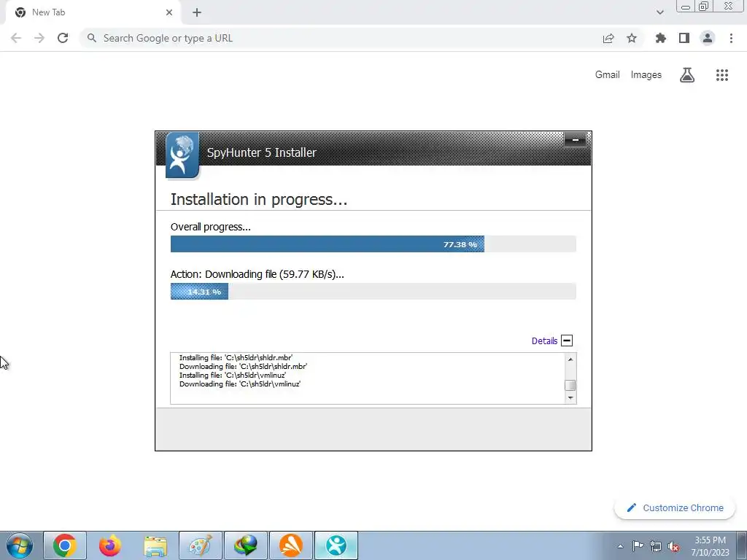747x560 pixels.
Task: Click the globe download manager taskbar icon
Action: tap(246, 545)
